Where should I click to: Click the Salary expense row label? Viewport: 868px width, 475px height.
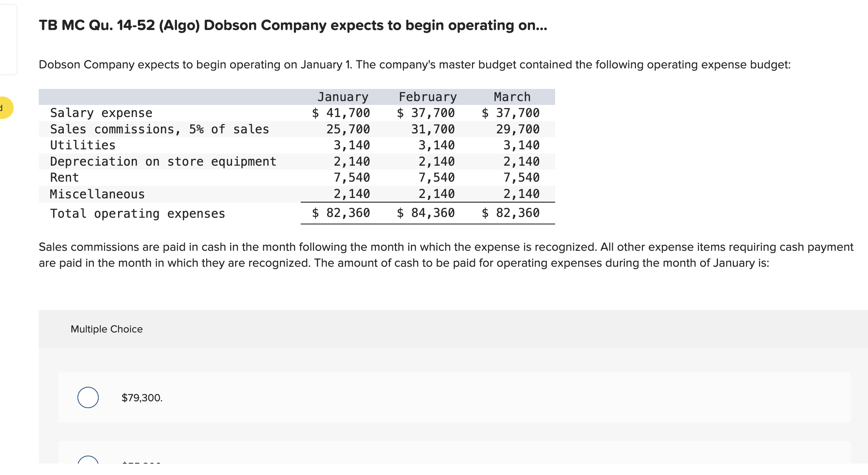point(101,112)
